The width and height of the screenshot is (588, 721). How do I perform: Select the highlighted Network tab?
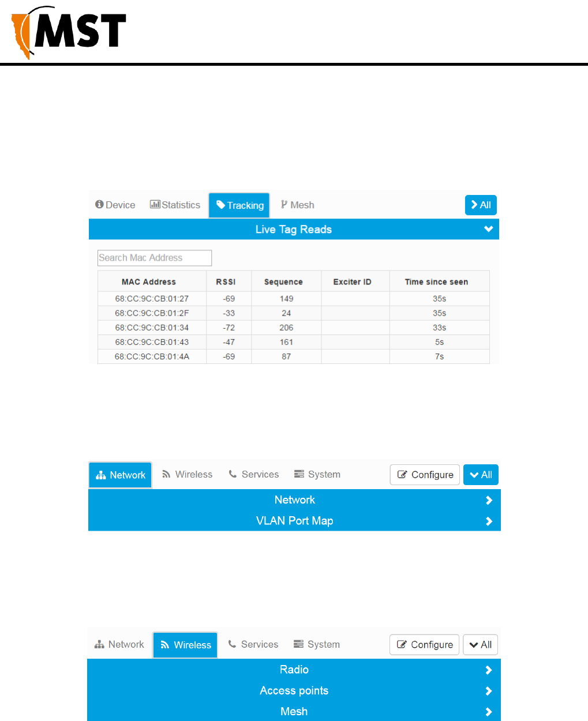pos(120,475)
